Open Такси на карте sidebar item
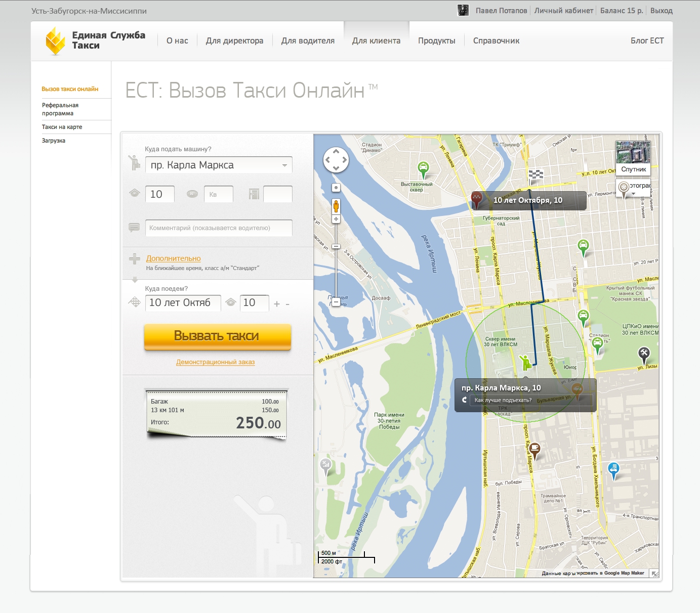This screenshot has height=613, width=700. (62, 127)
